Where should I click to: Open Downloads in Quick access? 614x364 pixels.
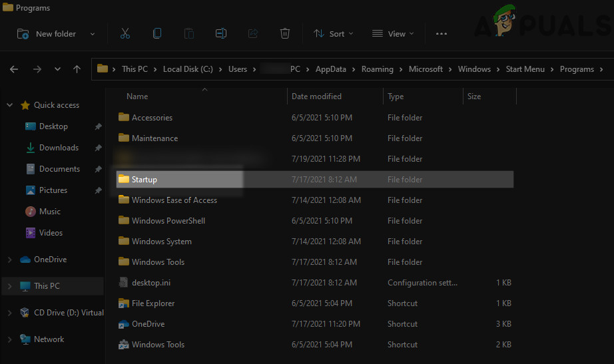coord(59,148)
